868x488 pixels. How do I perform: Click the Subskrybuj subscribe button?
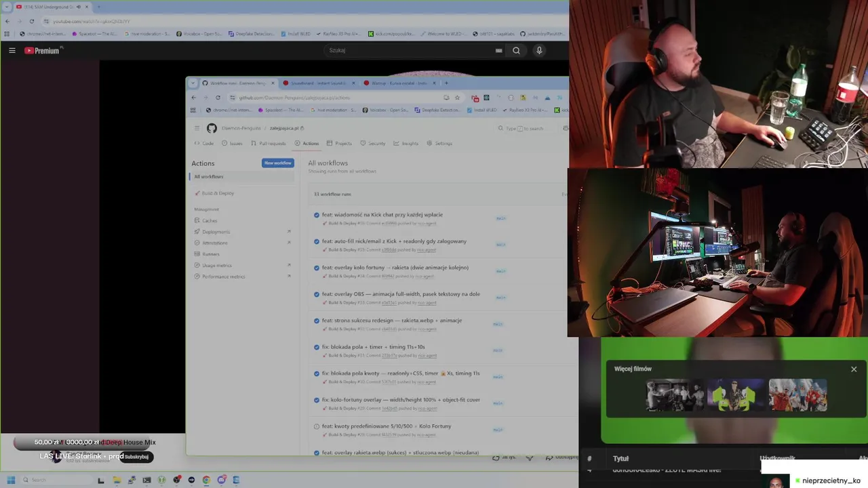[136, 457]
